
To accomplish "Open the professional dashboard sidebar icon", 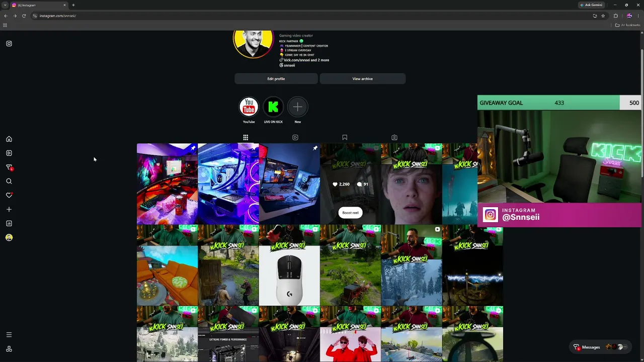I will click(x=9, y=223).
